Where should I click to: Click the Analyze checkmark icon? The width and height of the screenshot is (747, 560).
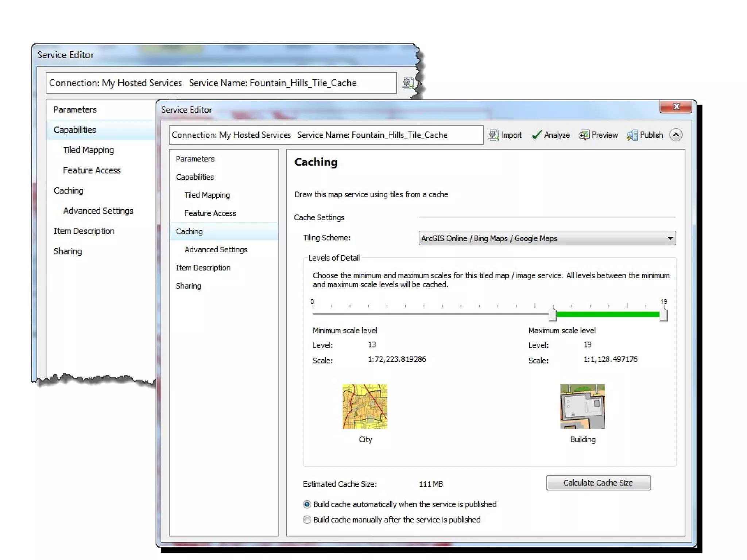tap(536, 135)
